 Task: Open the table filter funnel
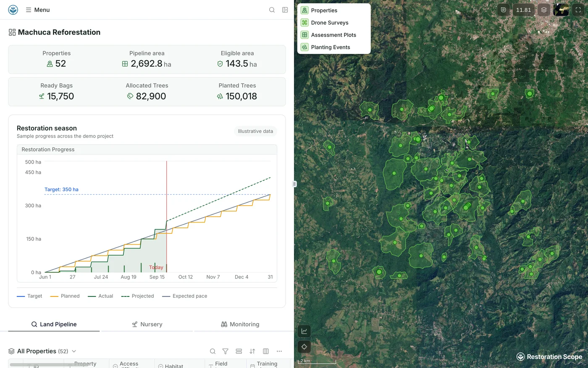226,351
